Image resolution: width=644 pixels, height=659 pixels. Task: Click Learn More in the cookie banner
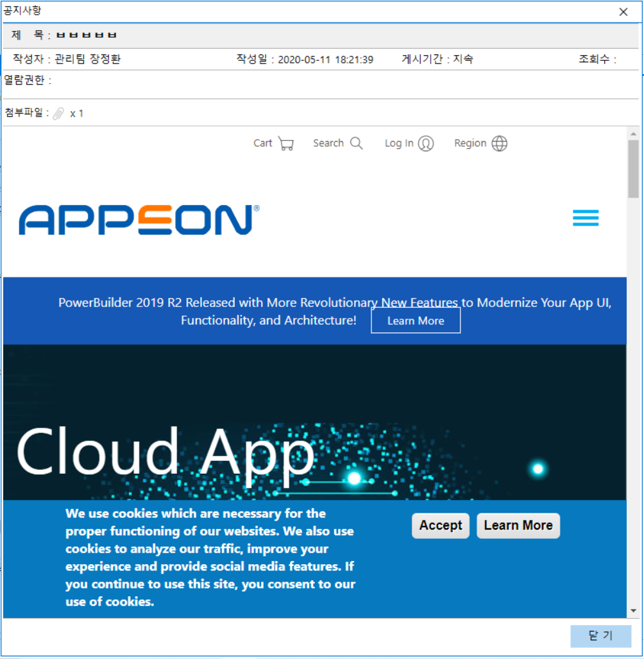pyautogui.click(x=518, y=526)
